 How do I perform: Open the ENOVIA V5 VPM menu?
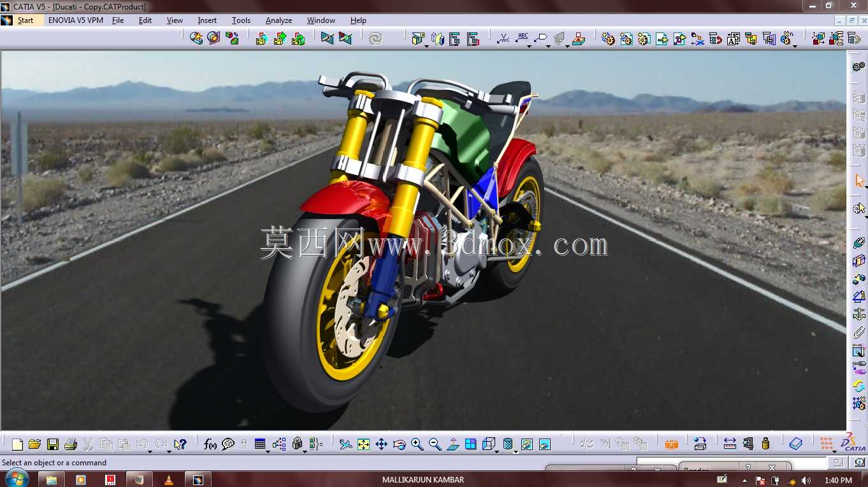[x=75, y=20]
